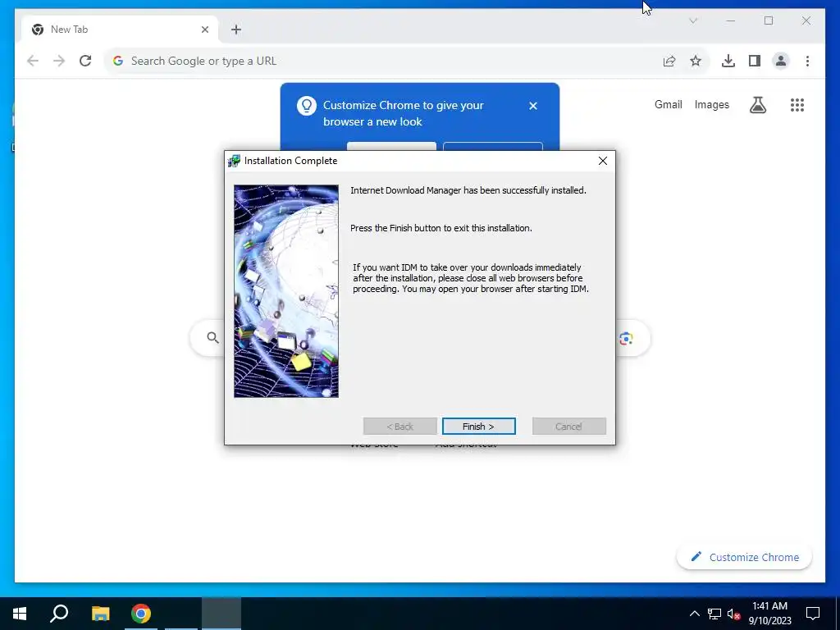Go back in Chrome
The image size is (840, 630).
click(x=33, y=61)
